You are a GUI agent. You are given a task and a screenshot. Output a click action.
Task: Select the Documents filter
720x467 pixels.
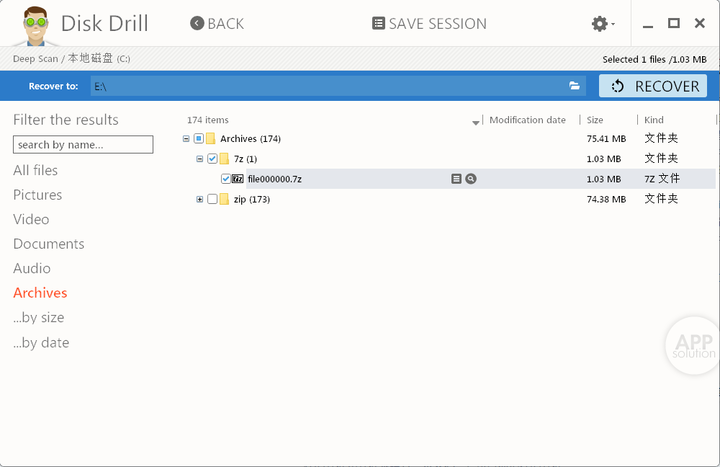(49, 244)
